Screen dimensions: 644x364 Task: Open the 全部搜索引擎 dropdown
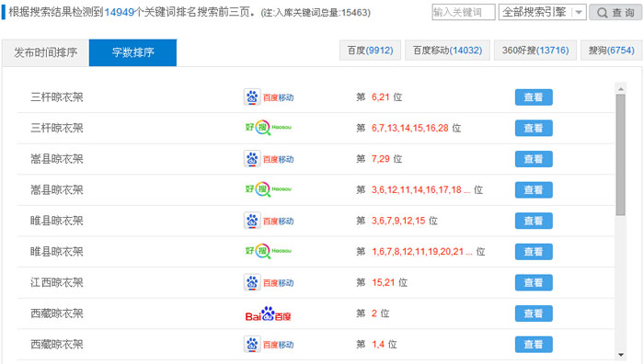click(542, 12)
